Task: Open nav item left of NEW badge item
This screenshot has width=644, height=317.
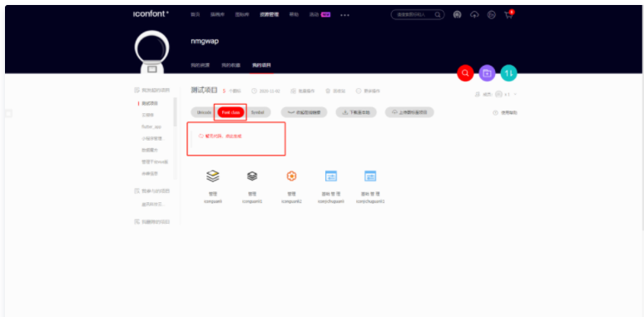Action: click(294, 15)
